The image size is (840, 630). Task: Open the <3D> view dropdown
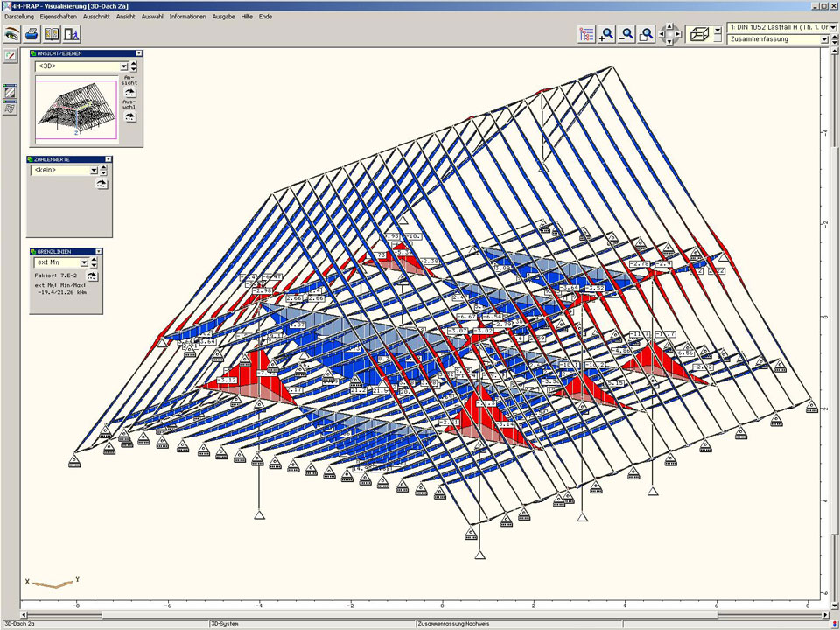[x=123, y=66]
